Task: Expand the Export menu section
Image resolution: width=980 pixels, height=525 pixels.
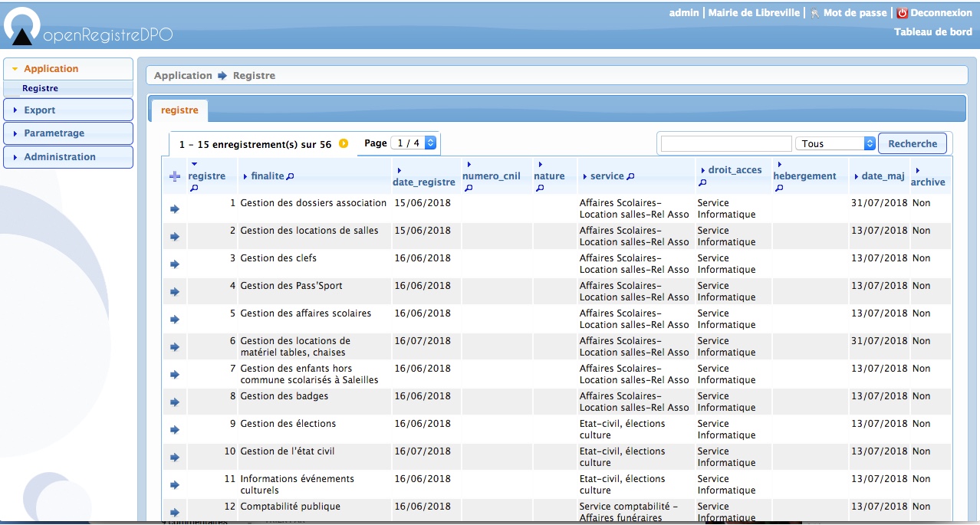Action: [x=68, y=110]
